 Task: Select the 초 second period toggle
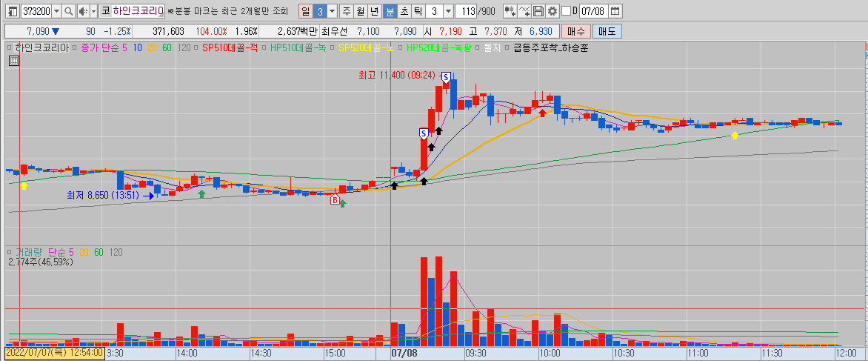click(x=404, y=10)
